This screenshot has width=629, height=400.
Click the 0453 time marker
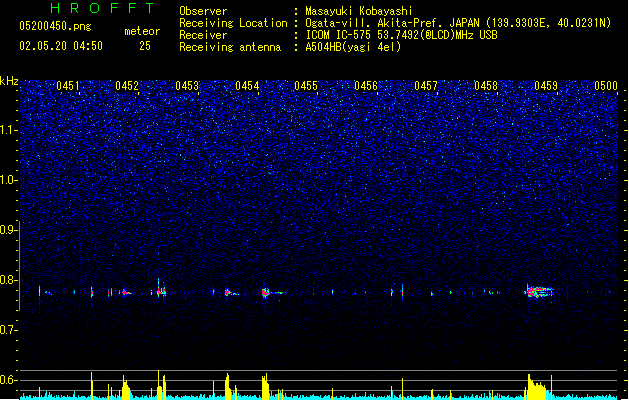pyautogui.click(x=187, y=86)
